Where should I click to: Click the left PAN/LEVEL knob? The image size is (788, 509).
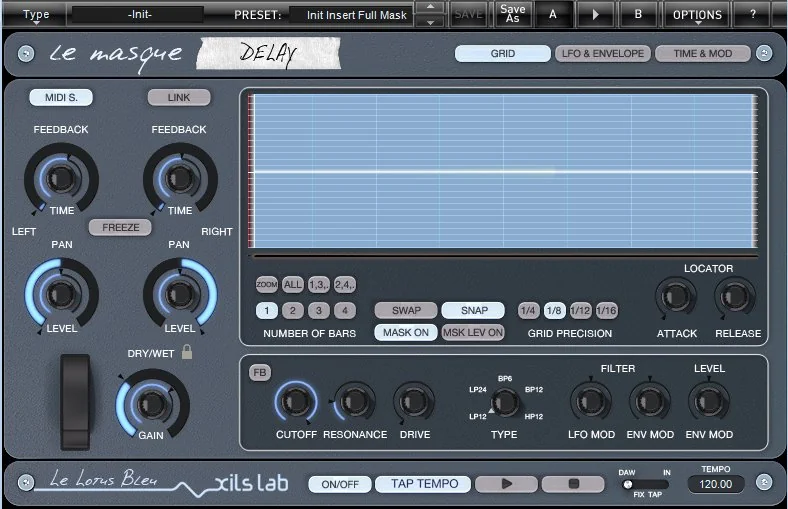[61, 293]
